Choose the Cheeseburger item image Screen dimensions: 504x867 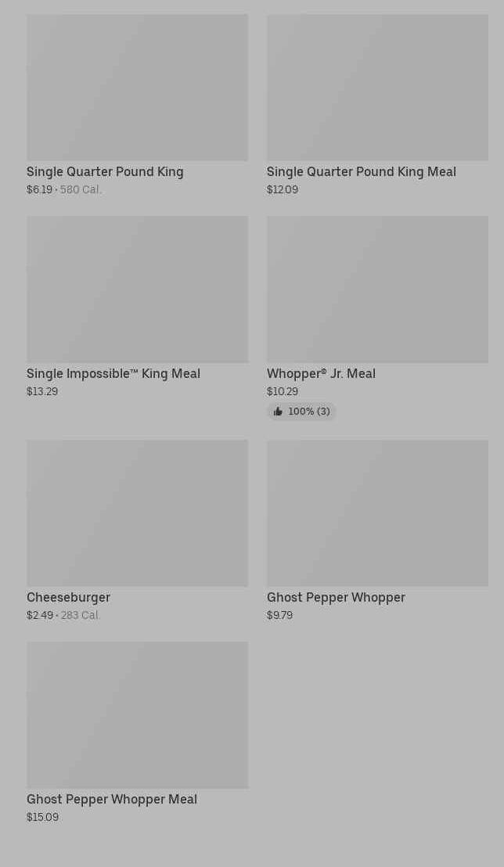pyautogui.click(x=137, y=513)
